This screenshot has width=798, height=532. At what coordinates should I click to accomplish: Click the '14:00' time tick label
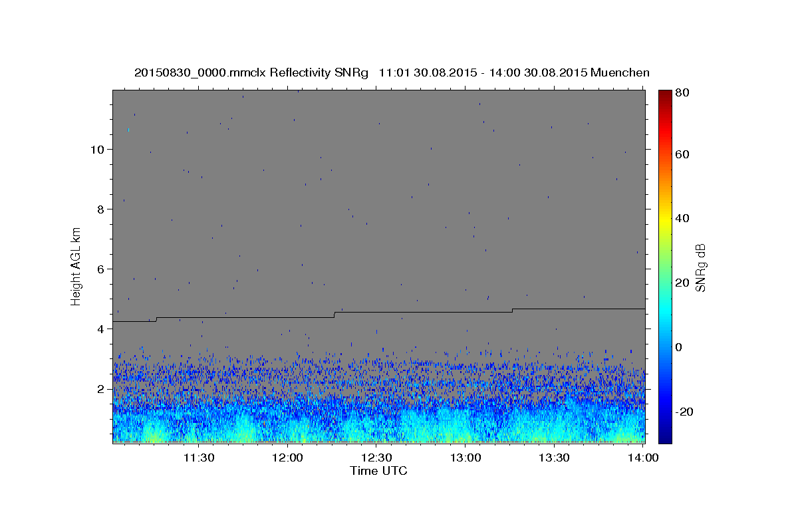[x=644, y=458]
